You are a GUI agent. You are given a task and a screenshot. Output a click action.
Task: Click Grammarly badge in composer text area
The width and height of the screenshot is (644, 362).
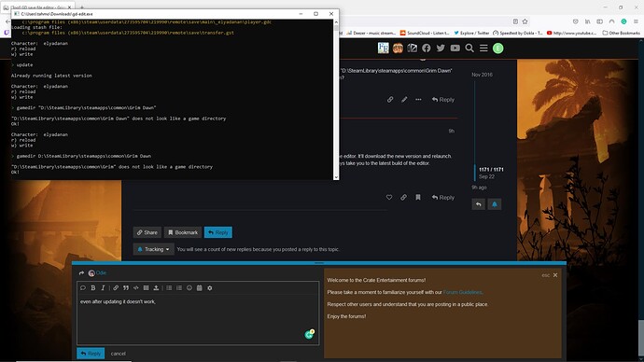point(309,335)
